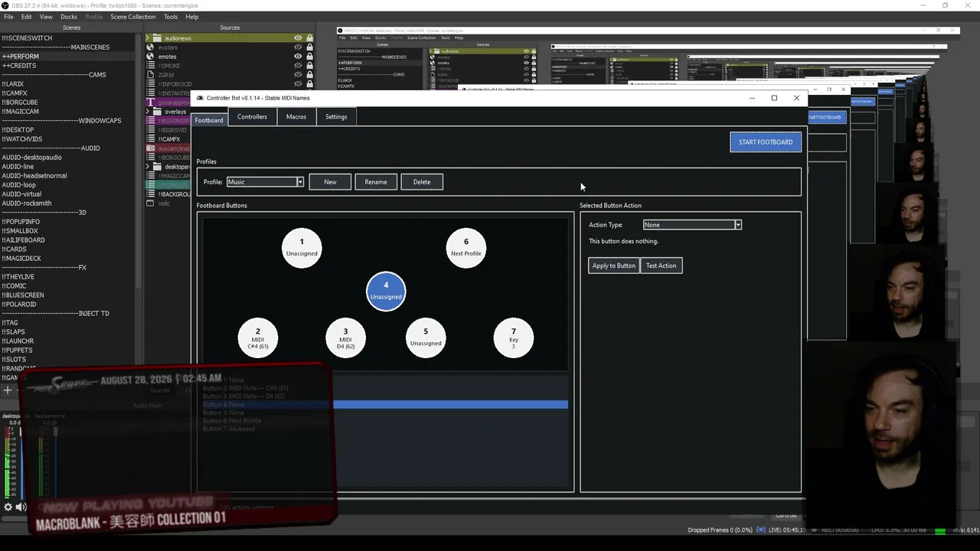Viewport: 980px width, 551px height.
Task: Click the list icon beside !!BORGCUBE source
Action: tap(150, 158)
